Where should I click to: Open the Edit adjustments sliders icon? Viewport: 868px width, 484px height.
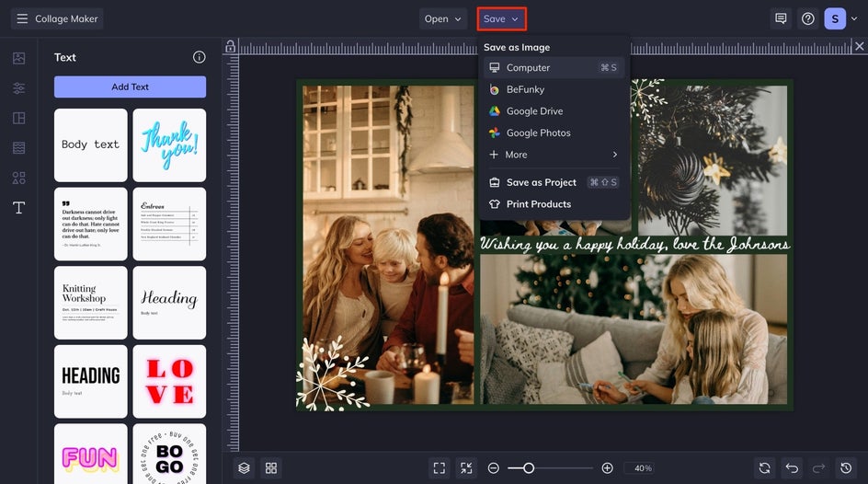tap(18, 88)
